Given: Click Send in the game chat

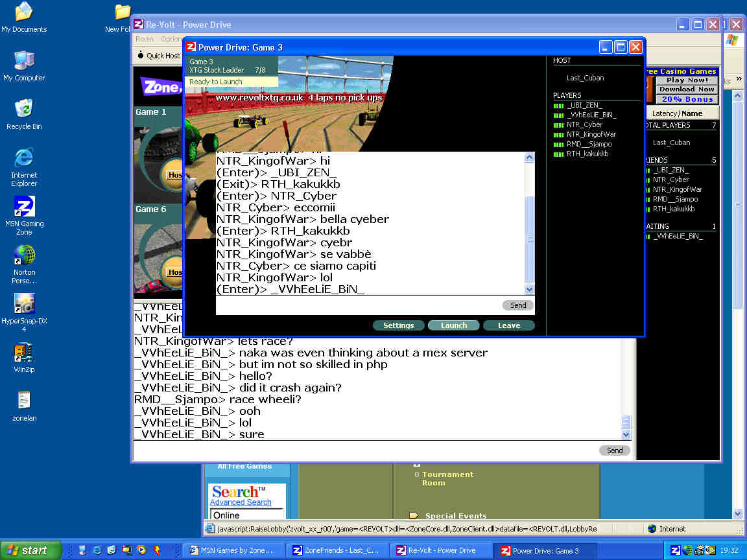Looking at the screenshot, I should click(518, 305).
